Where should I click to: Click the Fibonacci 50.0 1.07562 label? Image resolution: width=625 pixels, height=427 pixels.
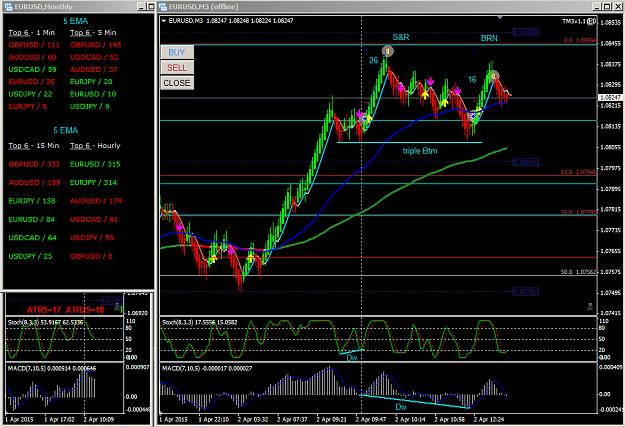pos(579,272)
